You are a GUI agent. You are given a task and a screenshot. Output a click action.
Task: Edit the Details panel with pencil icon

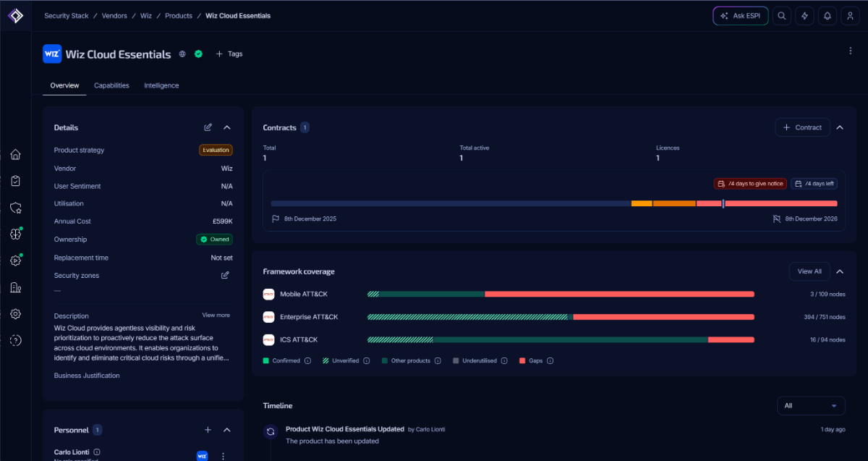click(208, 127)
